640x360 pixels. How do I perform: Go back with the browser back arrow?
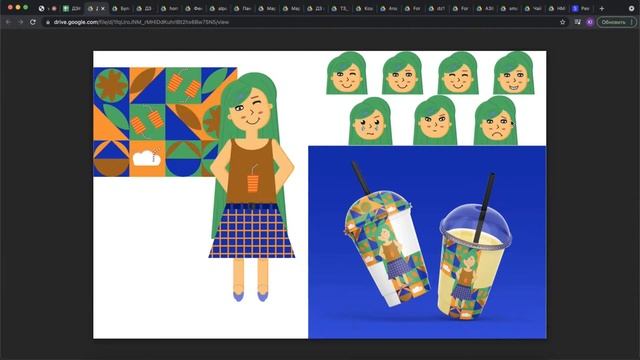pos(8,22)
